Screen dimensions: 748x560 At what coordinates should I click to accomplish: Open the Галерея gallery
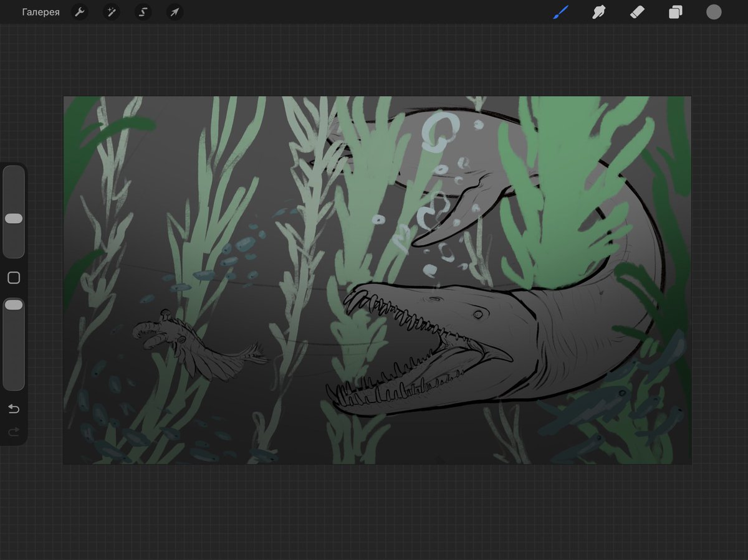[x=41, y=12]
